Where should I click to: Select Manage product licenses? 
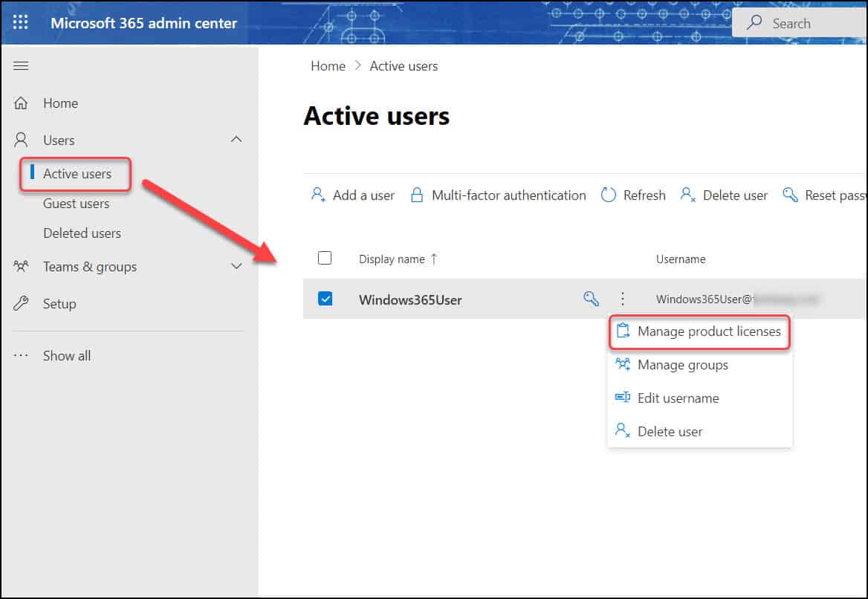pos(700,331)
